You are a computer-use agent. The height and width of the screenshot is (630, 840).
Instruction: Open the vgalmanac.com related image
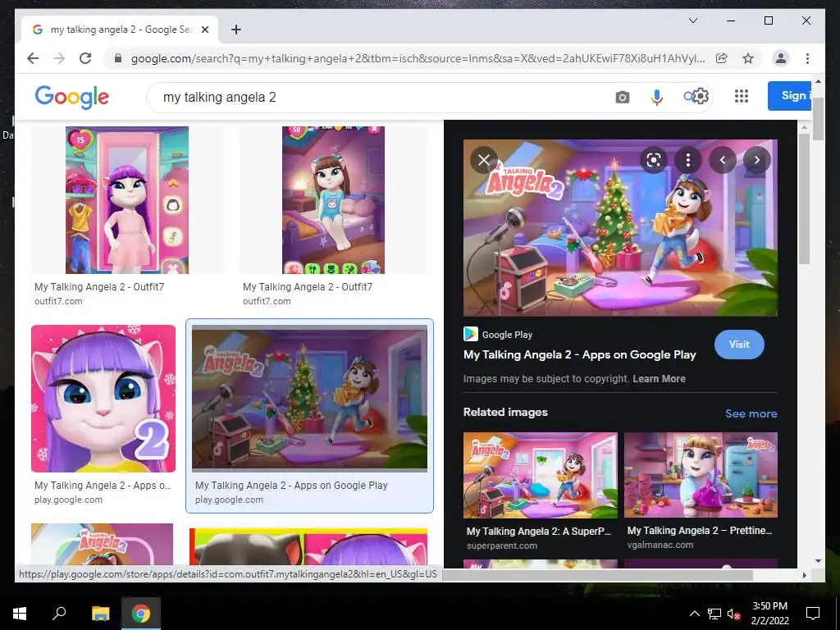click(701, 475)
